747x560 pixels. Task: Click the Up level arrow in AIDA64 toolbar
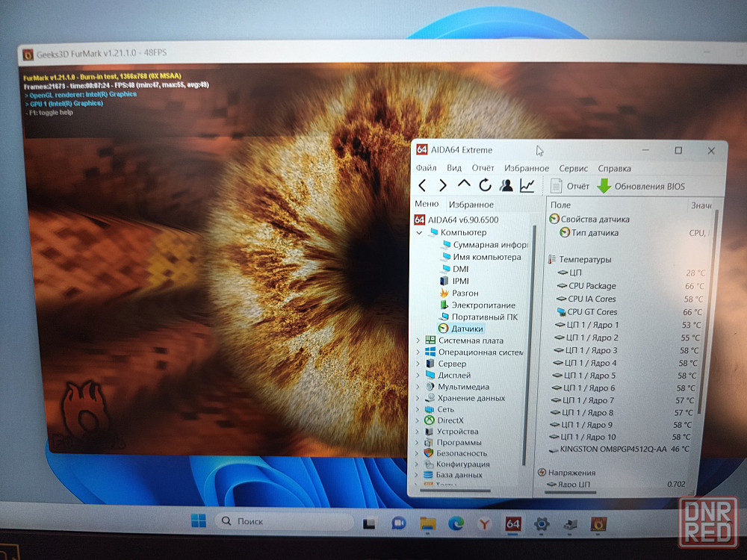coord(464,184)
